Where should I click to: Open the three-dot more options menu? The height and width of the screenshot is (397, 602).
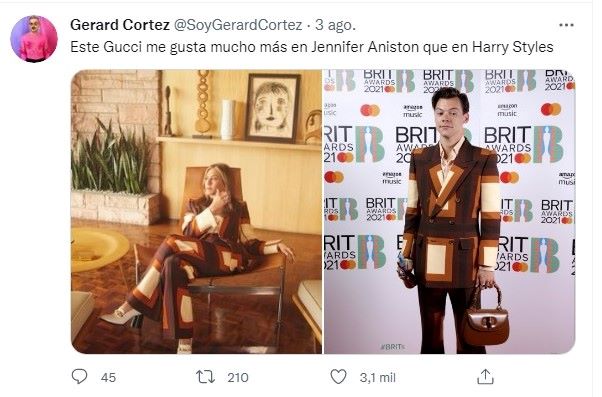coord(566,25)
